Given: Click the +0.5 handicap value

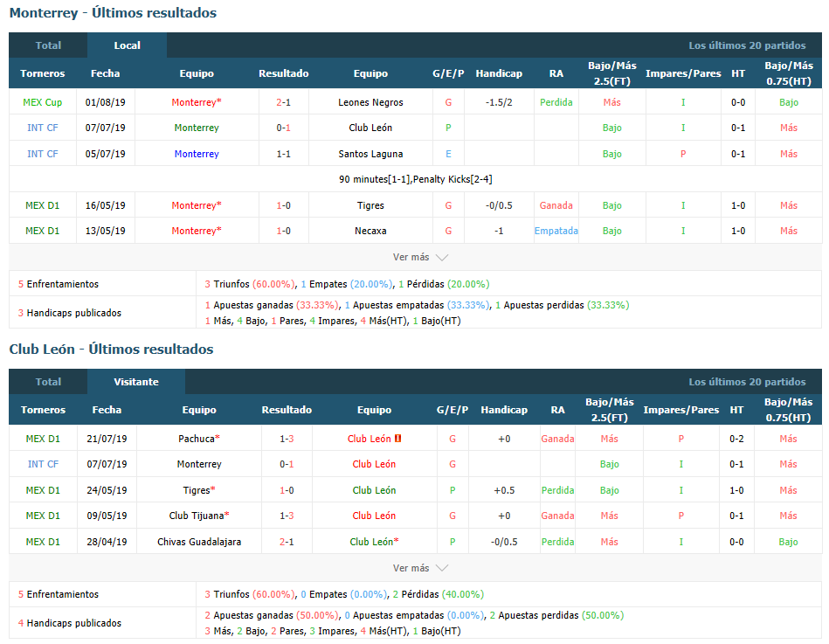Looking at the screenshot, I should [x=504, y=490].
